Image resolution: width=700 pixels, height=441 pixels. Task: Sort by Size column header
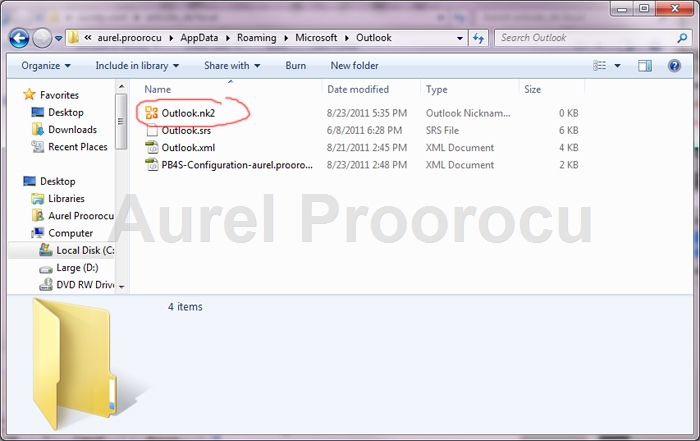[533, 89]
